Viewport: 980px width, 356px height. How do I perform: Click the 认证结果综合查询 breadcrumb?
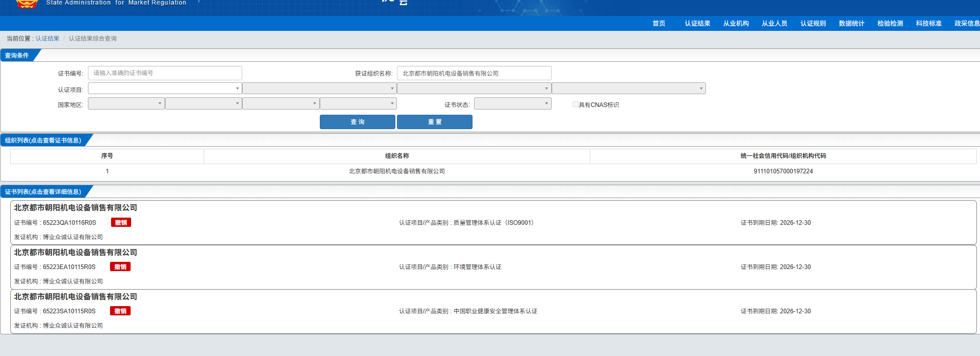pos(93,39)
